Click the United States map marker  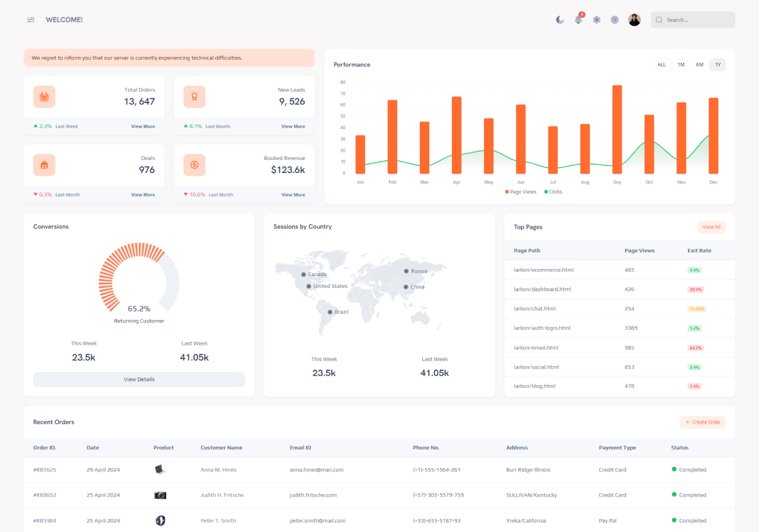tap(309, 286)
